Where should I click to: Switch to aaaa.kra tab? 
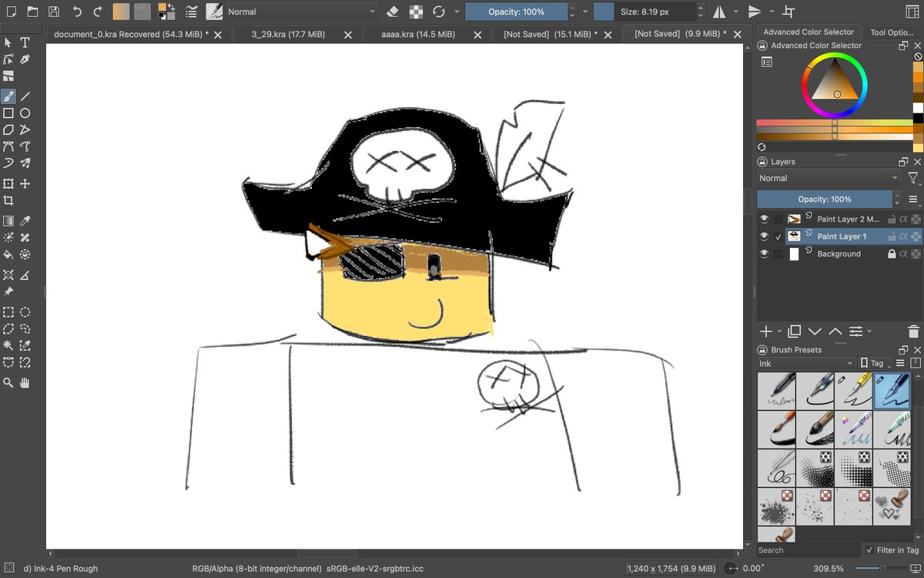[x=420, y=35]
